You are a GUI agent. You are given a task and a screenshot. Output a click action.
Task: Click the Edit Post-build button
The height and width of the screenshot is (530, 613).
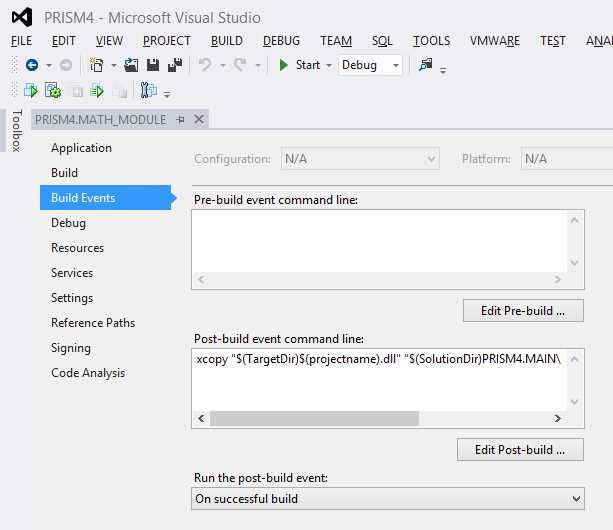point(520,449)
